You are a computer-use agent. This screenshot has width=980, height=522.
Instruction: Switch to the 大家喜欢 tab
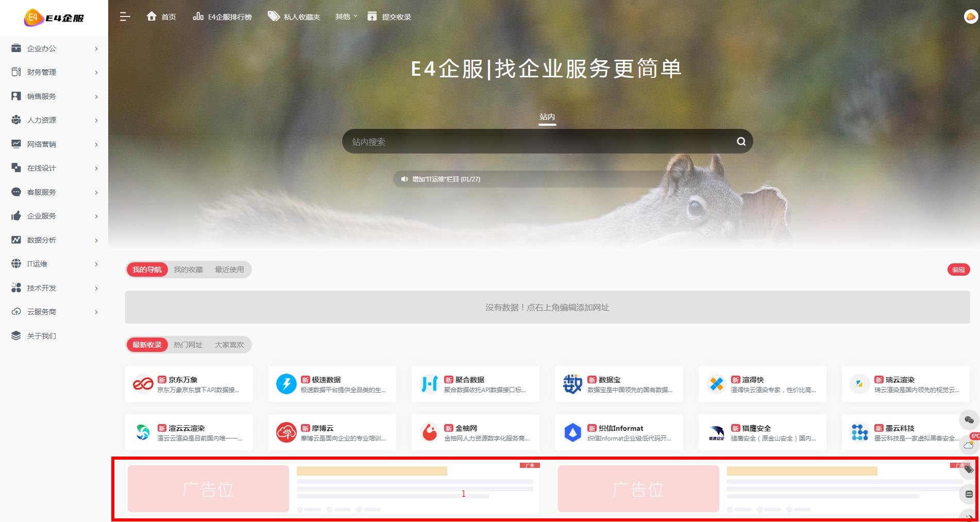click(229, 345)
